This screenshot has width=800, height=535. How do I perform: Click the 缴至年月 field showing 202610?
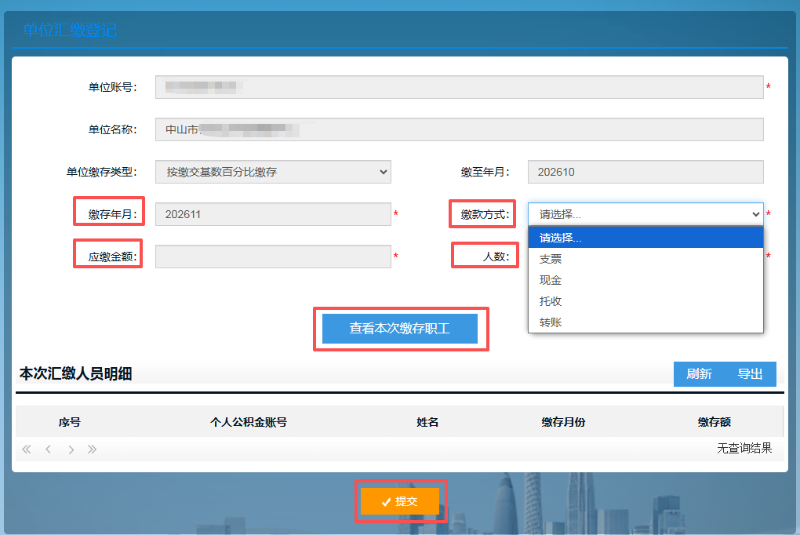(x=646, y=172)
